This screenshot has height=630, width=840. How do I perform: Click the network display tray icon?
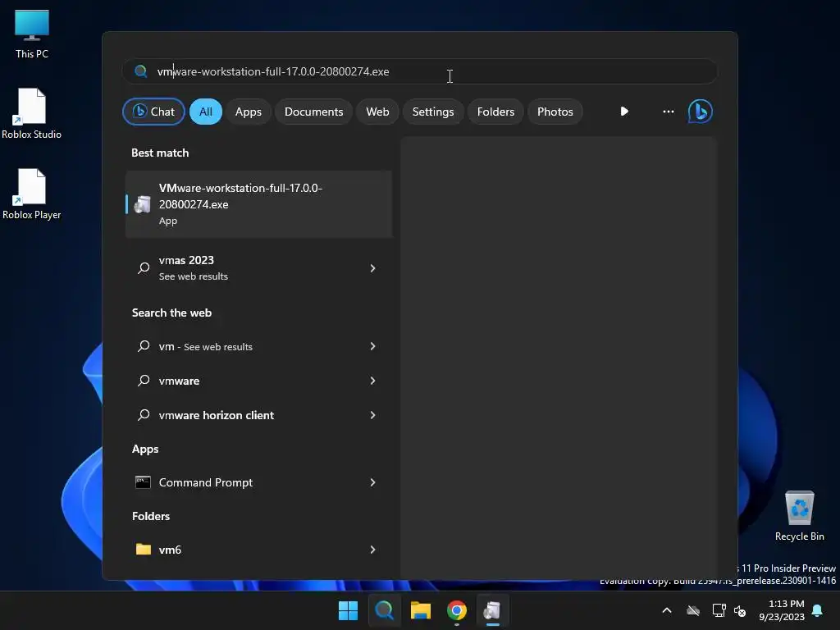tap(719, 610)
